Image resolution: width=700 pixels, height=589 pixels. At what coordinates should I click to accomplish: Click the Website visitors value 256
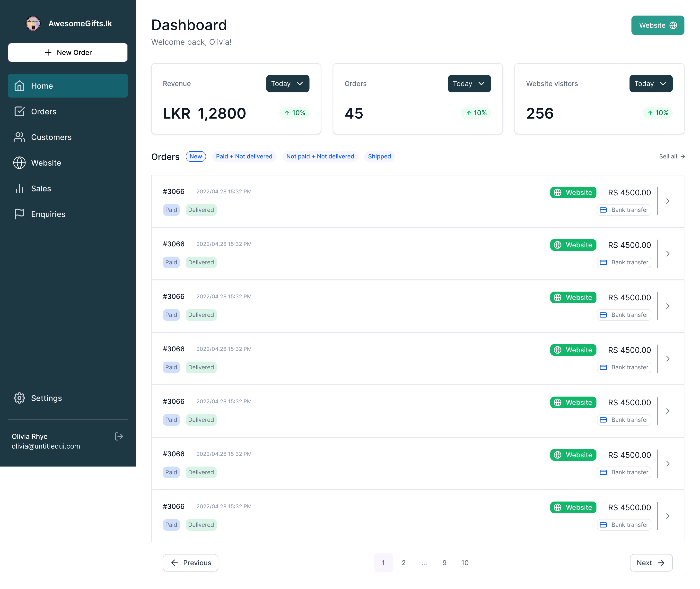(540, 113)
